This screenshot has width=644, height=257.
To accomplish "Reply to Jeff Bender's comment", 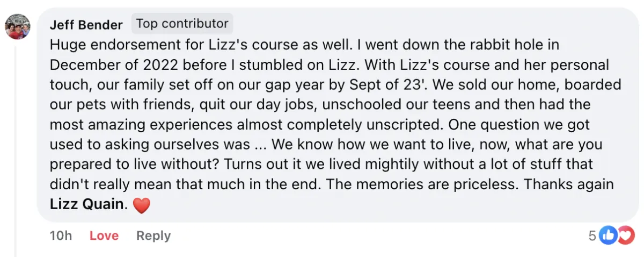I will point(153,235).
